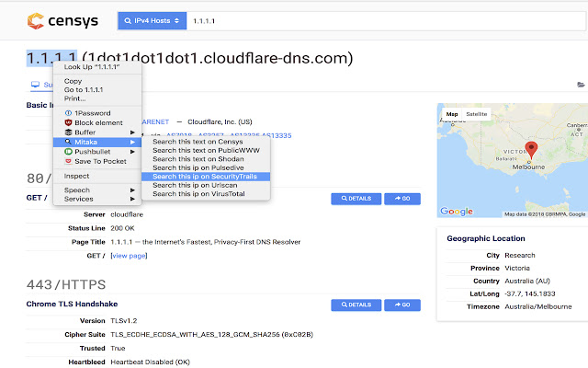Click the 1Password icon in context menu
The height and width of the screenshot is (368, 588).
68,112
